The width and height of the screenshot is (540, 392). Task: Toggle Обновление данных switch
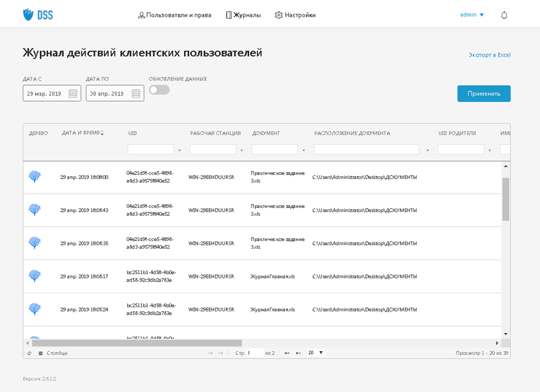(159, 90)
